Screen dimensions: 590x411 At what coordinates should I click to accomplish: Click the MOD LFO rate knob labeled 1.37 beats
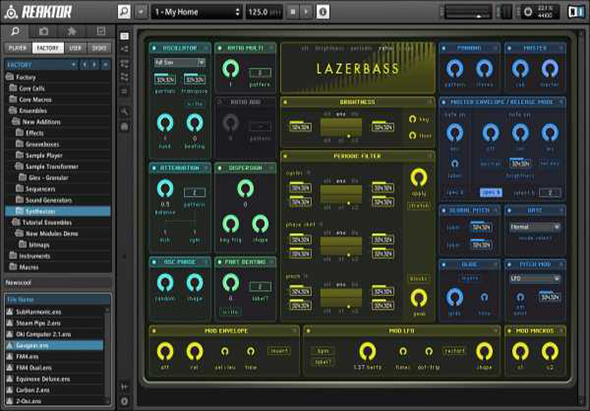[x=368, y=352]
